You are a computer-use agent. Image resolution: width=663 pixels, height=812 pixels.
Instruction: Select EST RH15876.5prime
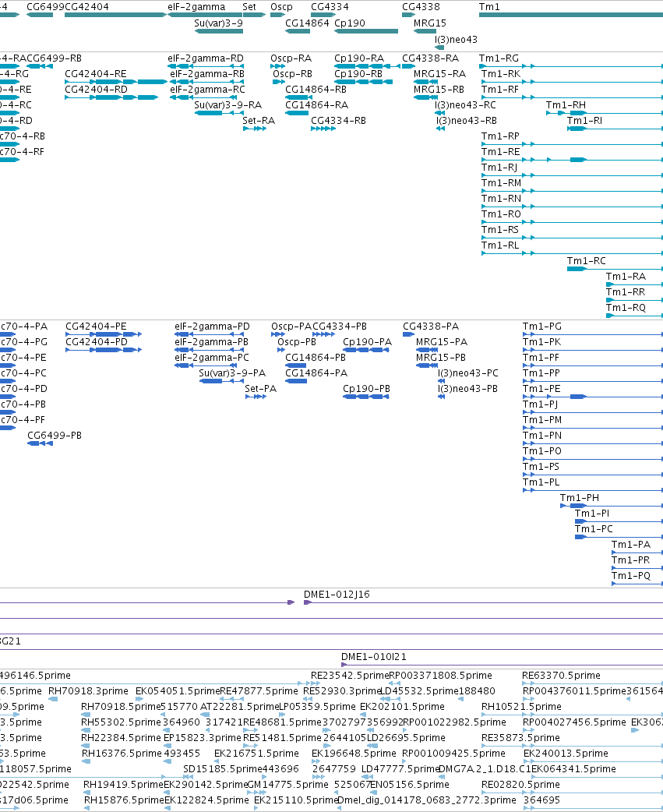pyautogui.click(x=124, y=800)
